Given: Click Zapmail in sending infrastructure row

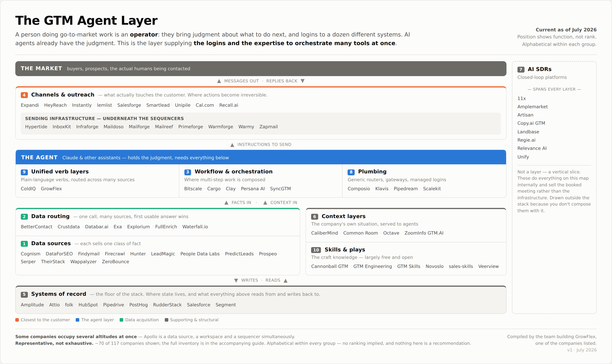Looking at the screenshot, I should pyautogui.click(x=269, y=127).
